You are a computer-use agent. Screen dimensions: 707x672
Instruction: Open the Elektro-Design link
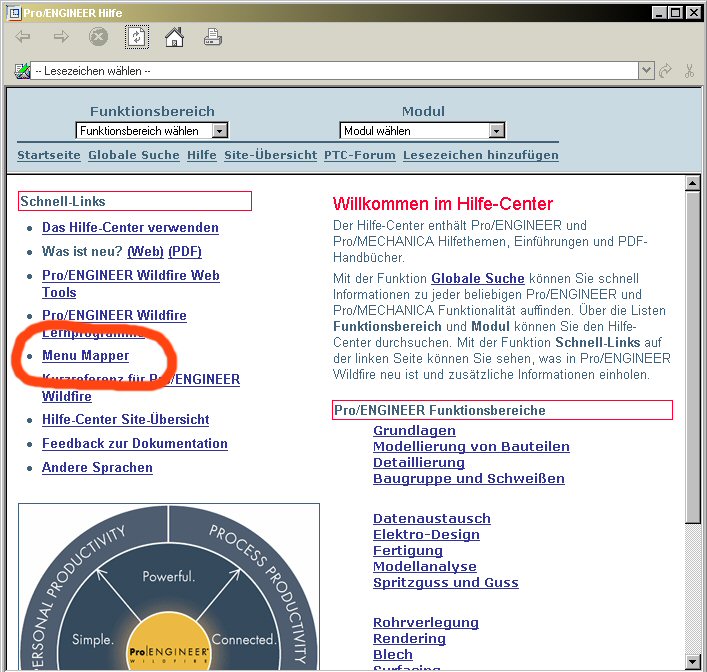click(427, 534)
